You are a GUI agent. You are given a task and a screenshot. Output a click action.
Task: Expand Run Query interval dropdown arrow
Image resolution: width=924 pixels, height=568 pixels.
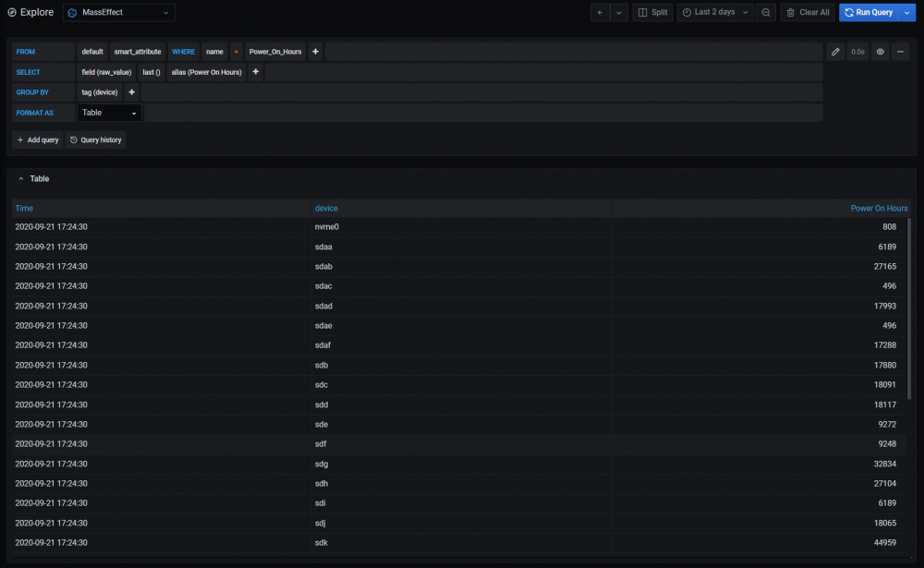point(907,12)
